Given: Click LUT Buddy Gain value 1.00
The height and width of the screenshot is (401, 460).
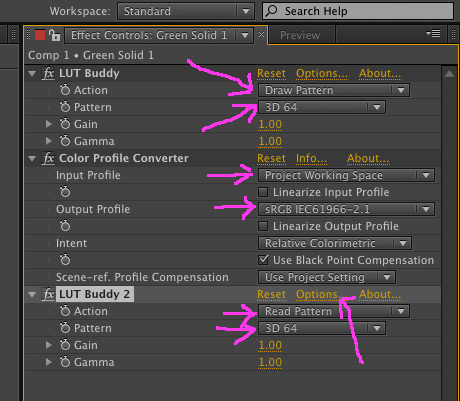Looking at the screenshot, I should [270, 124].
